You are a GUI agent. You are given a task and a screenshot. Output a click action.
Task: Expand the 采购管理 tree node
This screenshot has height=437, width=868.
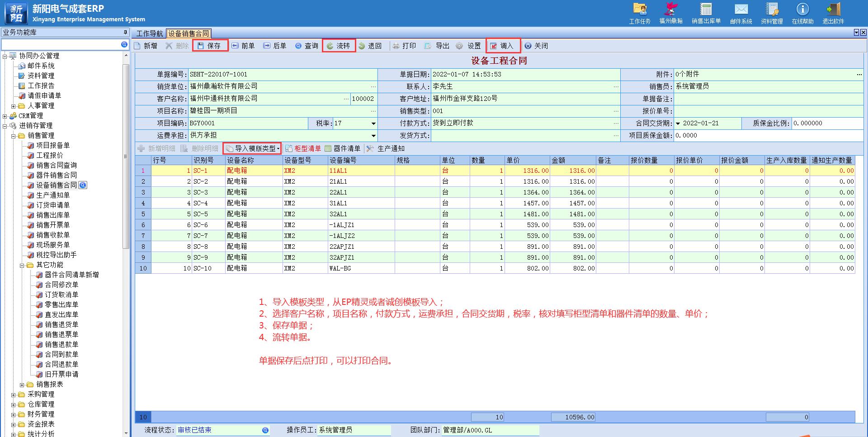[14, 394]
